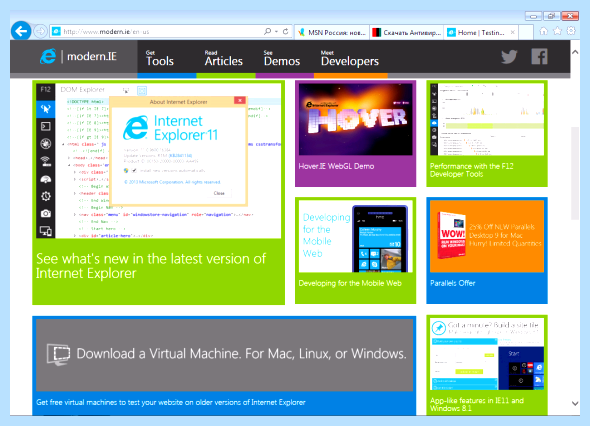Screen dimensions: 590x426
Task: Open App-like features in IE11 link
Action: click(477, 404)
